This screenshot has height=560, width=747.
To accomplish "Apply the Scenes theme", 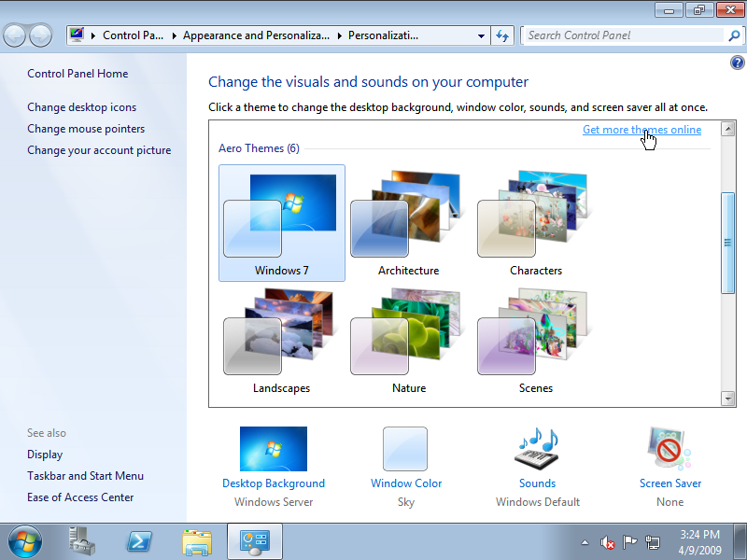I will (535, 341).
